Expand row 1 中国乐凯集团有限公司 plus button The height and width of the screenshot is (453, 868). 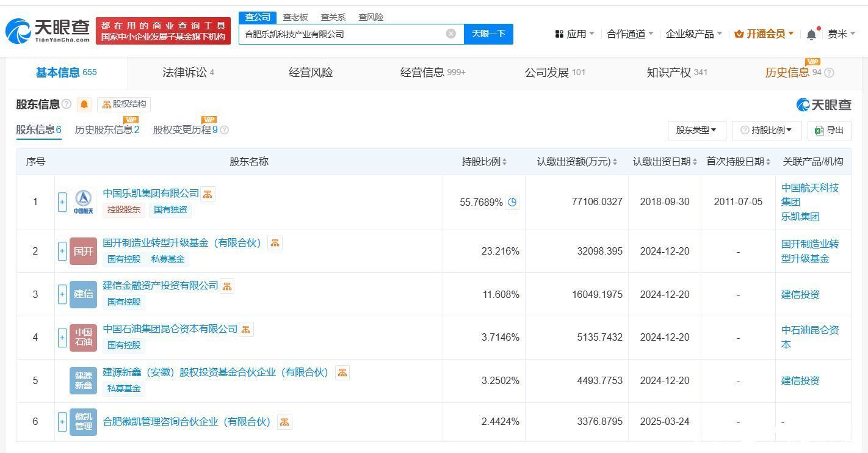[x=62, y=202]
